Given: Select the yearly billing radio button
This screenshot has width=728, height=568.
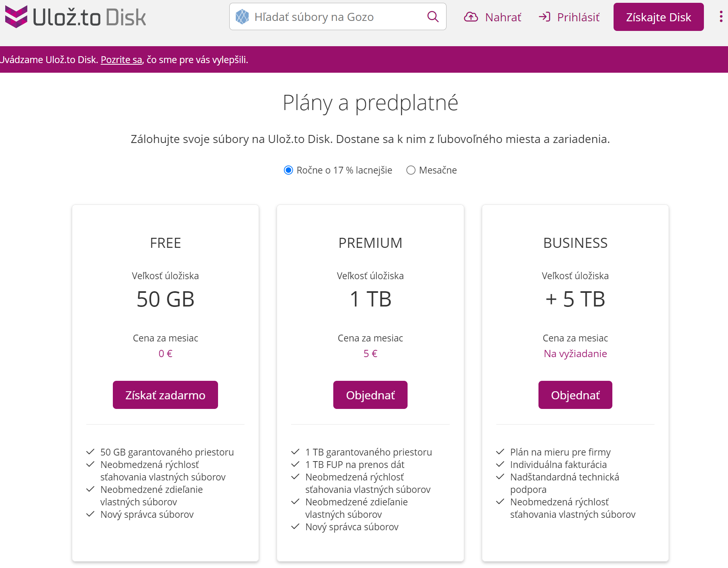Looking at the screenshot, I should 288,170.
